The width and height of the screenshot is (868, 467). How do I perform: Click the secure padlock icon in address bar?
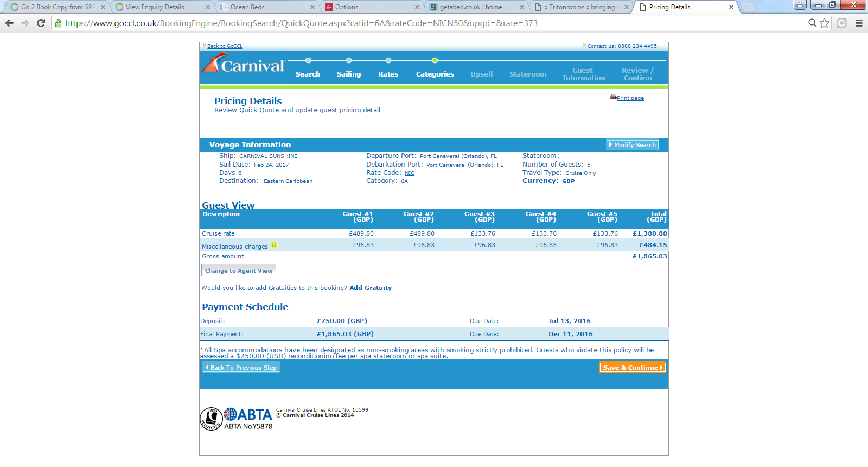pyautogui.click(x=58, y=23)
